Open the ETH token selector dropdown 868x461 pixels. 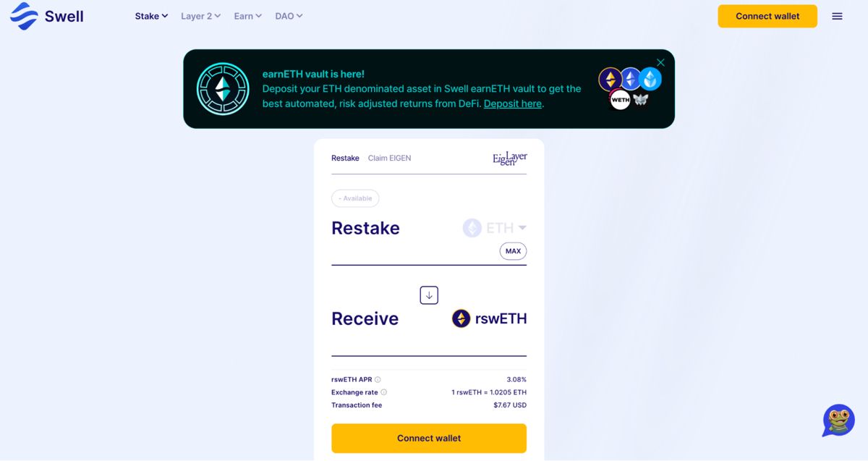tap(495, 228)
